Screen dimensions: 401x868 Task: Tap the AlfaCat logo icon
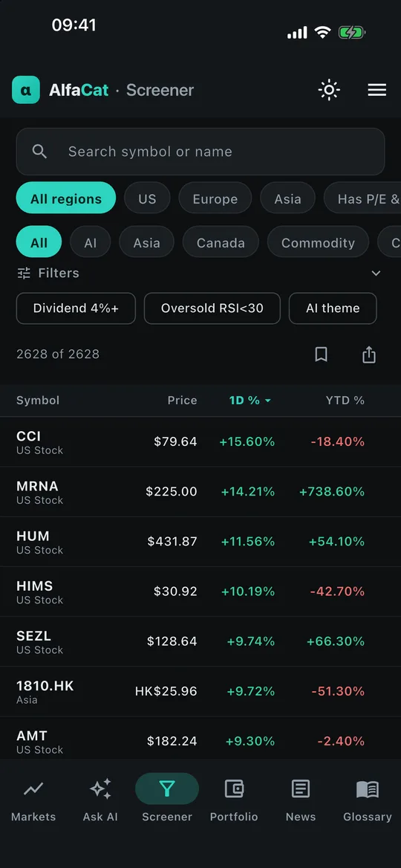pos(26,90)
